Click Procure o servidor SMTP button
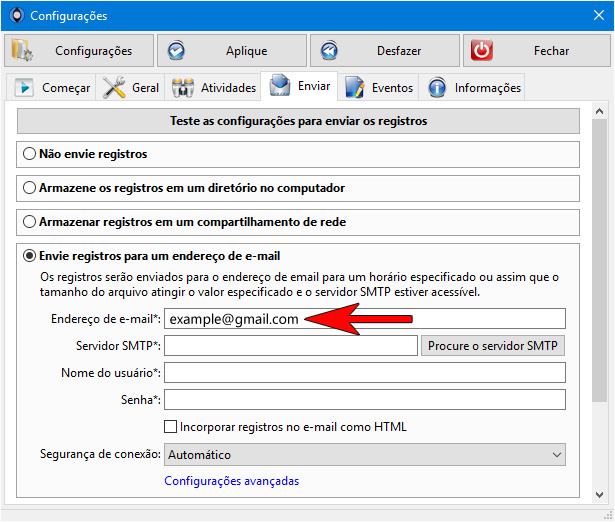615x522 pixels. pyautogui.click(x=493, y=346)
